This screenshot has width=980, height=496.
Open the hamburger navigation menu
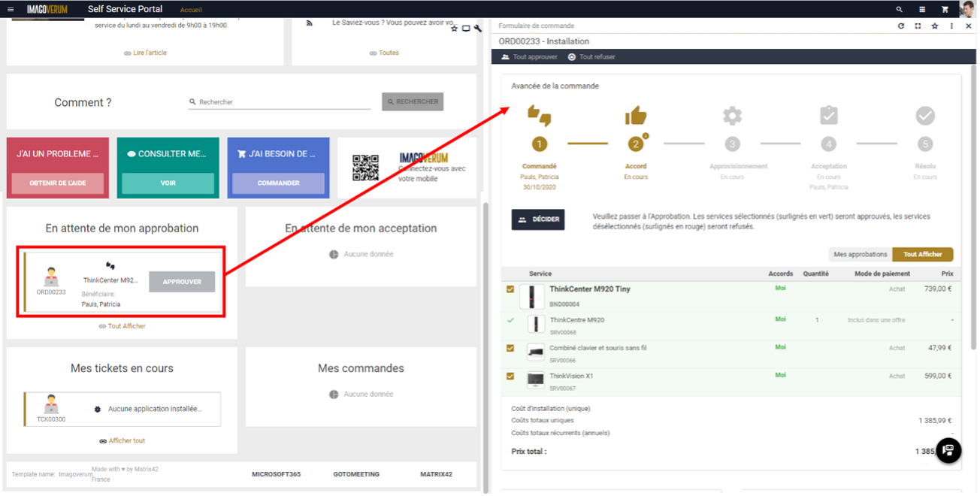point(10,9)
